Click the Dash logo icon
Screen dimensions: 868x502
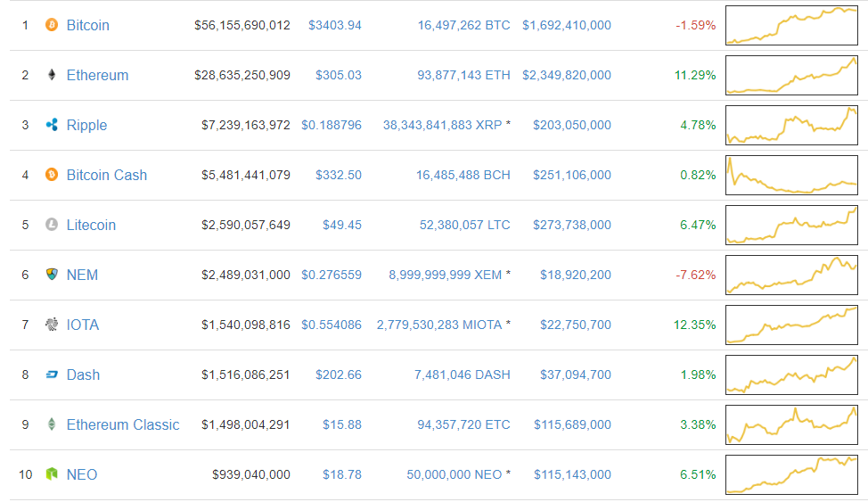tap(52, 374)
